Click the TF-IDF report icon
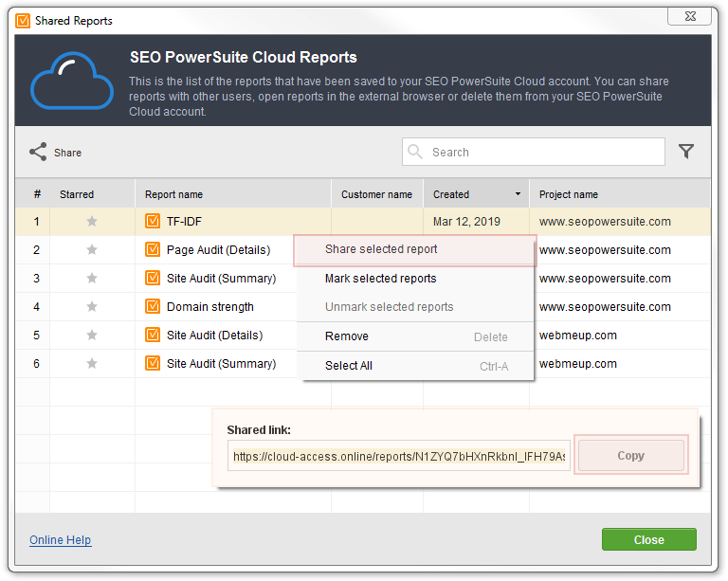Screen dimensions: 728x581 [x=153, y=221]
